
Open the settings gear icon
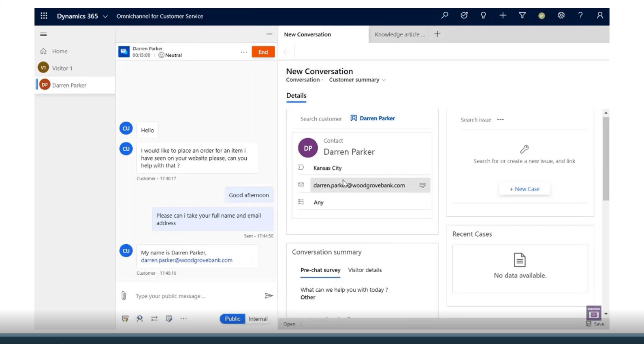561,15
